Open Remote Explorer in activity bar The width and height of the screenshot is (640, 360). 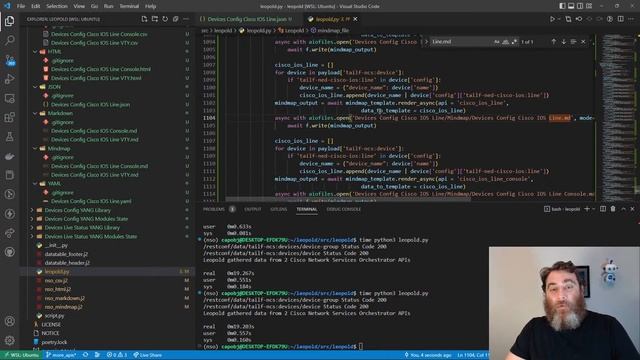click(9, 98)
